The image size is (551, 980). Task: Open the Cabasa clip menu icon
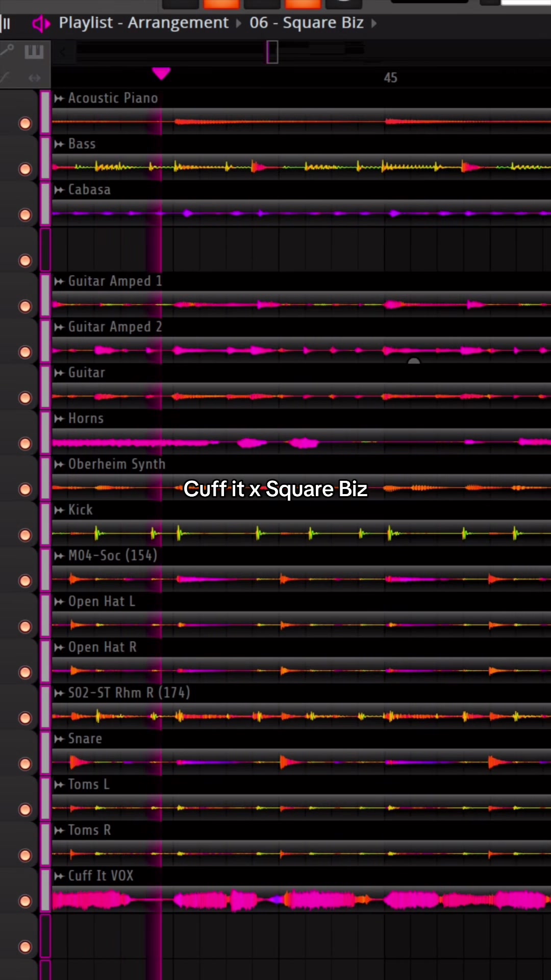pyautogui.click(x=59, y=190)
